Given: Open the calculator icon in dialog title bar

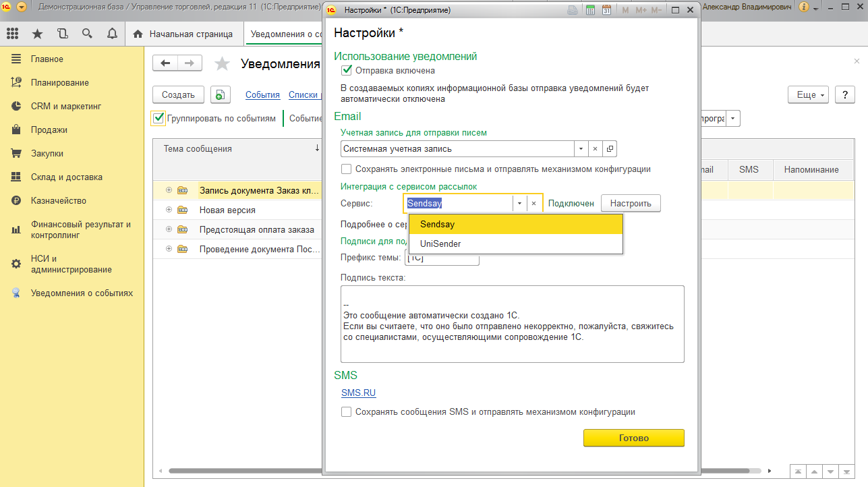Looking at the screenshot, I should (x=590, y=10).
